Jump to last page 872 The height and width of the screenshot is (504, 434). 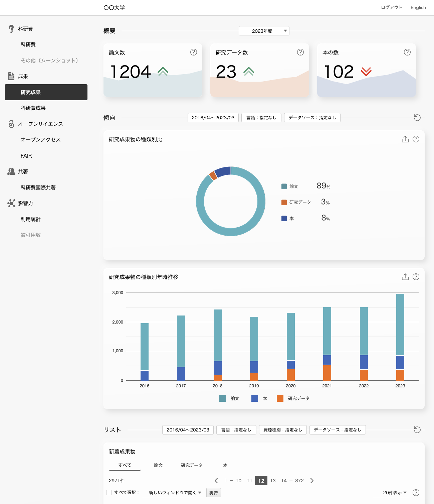pyautogui.click(x=299, y=481)
